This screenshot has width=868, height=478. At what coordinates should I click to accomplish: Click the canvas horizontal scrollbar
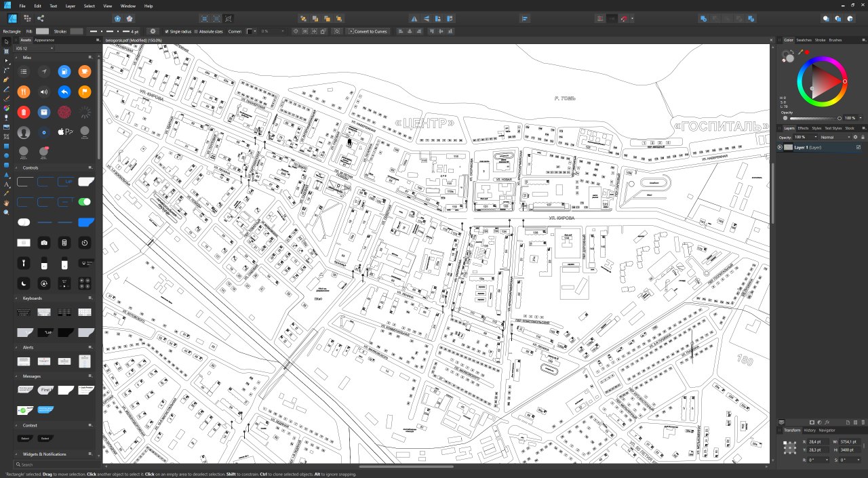coord(406,466)
